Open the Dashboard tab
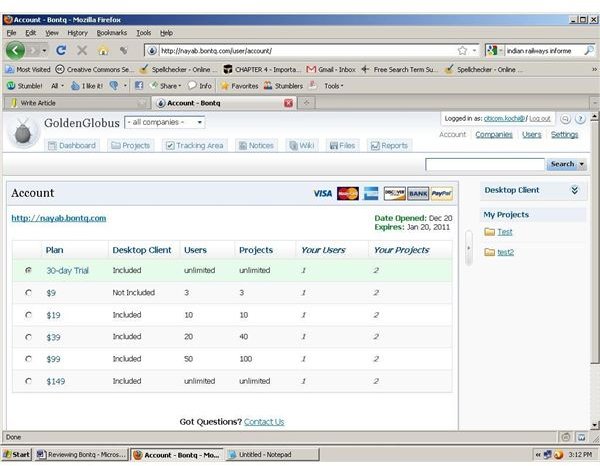 [72, 146]
